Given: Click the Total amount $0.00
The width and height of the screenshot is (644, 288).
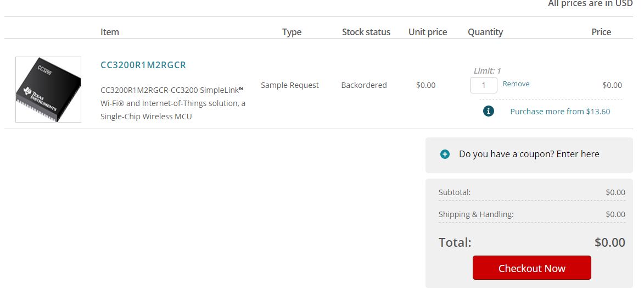Looking at the screenshot, I should [x=609, y=242].
